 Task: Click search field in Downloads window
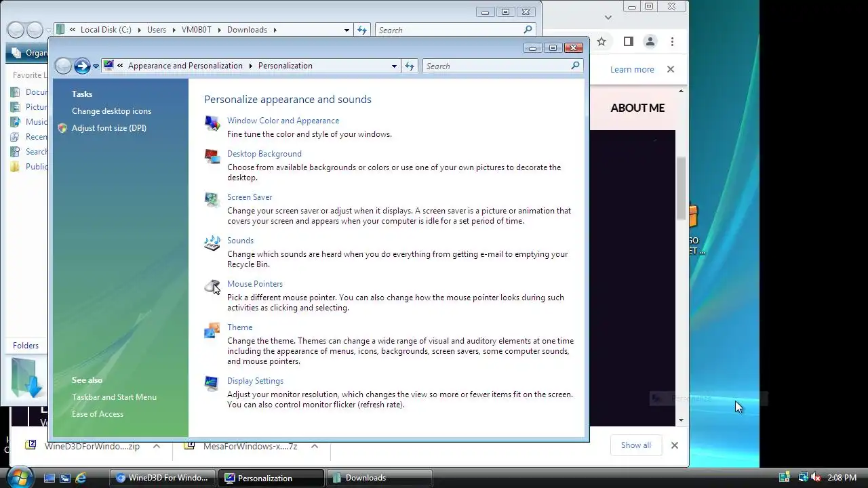pos(450,30)
